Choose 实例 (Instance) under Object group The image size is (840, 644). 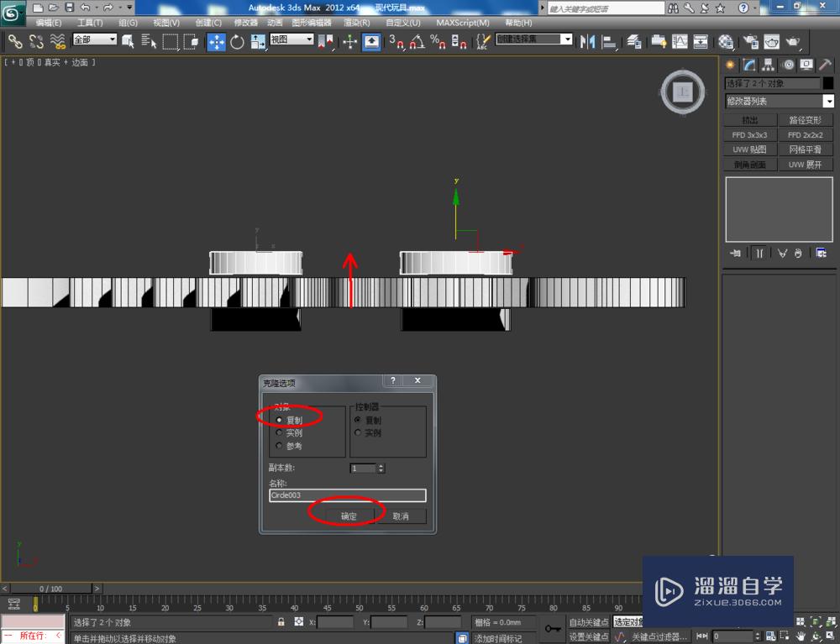click(x=280, y=433)
